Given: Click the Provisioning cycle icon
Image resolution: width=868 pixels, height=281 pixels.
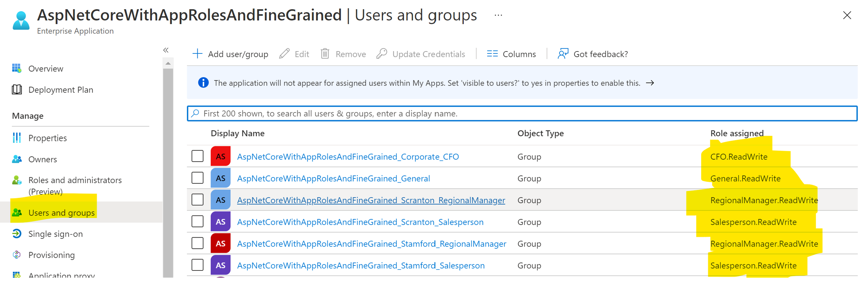Looking at the screenshot, I should (17, 255).
